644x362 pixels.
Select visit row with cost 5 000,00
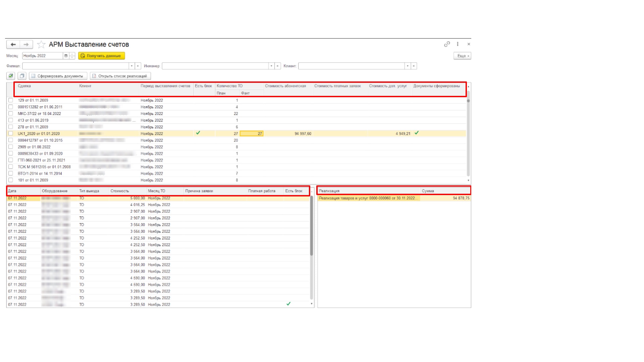158,198
